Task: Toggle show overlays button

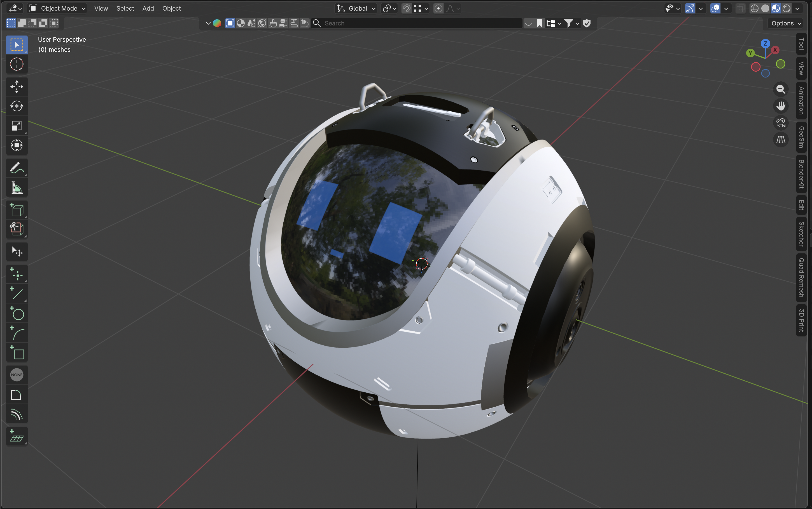Action: tap(715, 8)
